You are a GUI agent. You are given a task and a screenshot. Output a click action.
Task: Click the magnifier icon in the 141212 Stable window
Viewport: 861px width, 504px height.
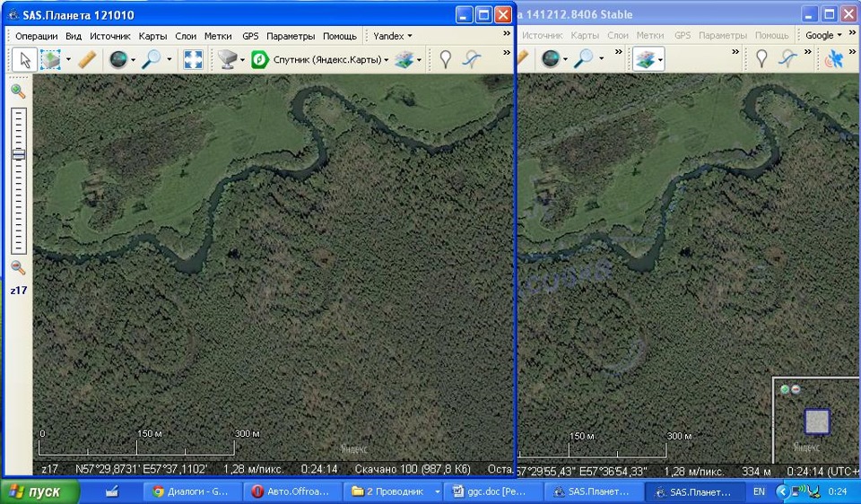coord(583,58)
